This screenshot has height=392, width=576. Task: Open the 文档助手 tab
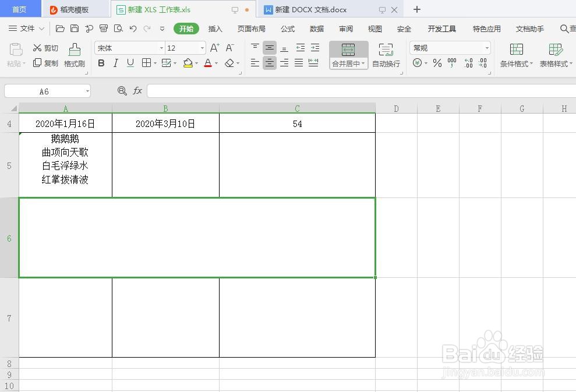530,29
